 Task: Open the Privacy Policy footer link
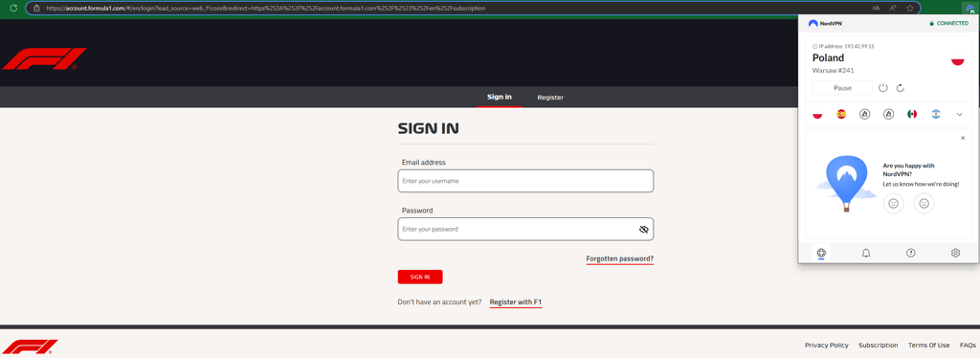pyautogui.click(x=826, y=345)
